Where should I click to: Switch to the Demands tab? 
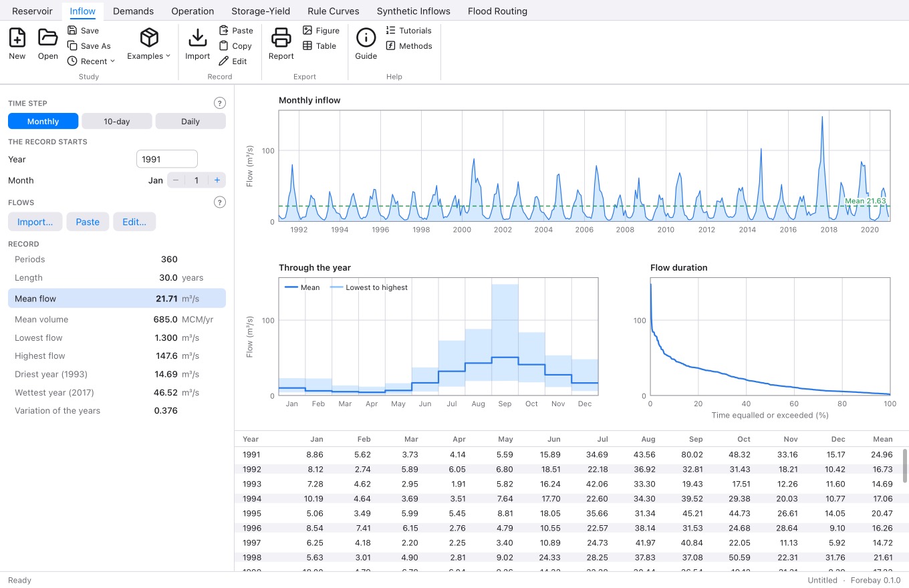point(133,11)
